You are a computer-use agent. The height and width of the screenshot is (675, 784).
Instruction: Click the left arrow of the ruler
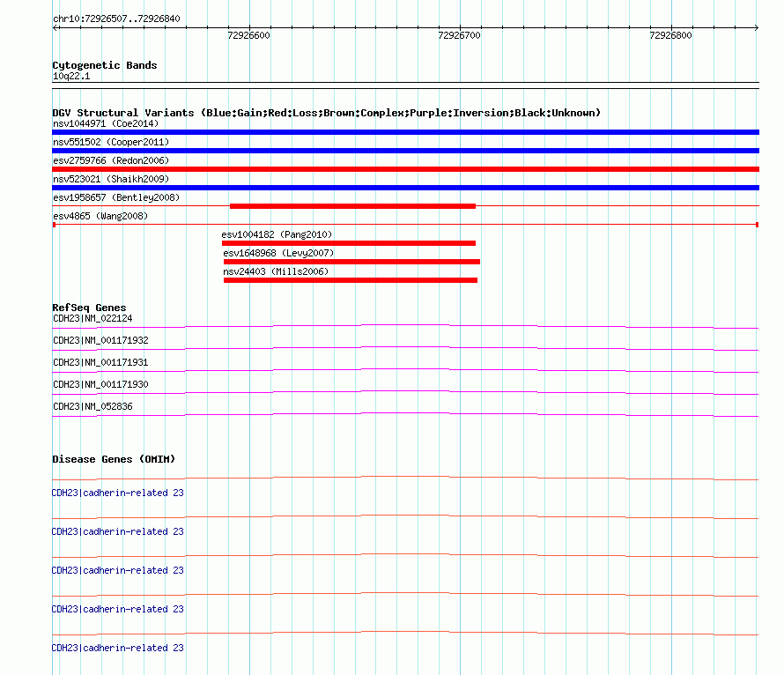pos(55,28)
